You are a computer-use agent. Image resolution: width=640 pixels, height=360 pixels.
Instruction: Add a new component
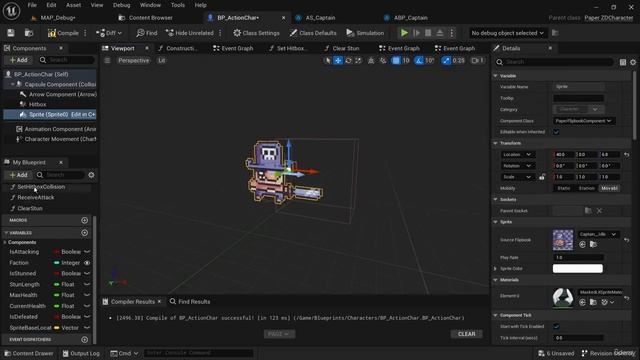pyautogui.click(x=18, y=60)
